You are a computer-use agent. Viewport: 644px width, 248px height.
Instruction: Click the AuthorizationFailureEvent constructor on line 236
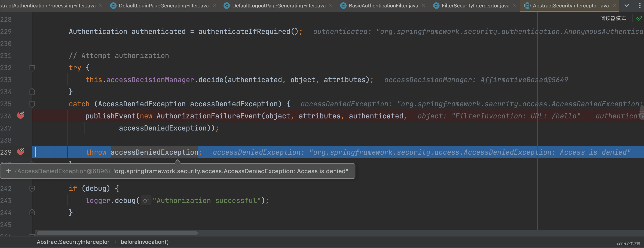209,116
